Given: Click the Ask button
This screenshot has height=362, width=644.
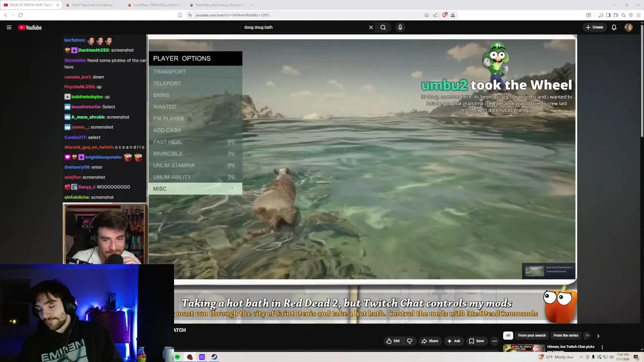Looking at the screenshot, I should coord(453,341).
